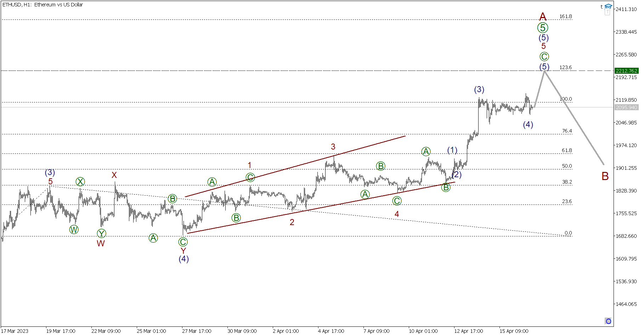Select the green circled Y wave marker
This screenshot has width=644, height=336.
[x=101, y=234]
